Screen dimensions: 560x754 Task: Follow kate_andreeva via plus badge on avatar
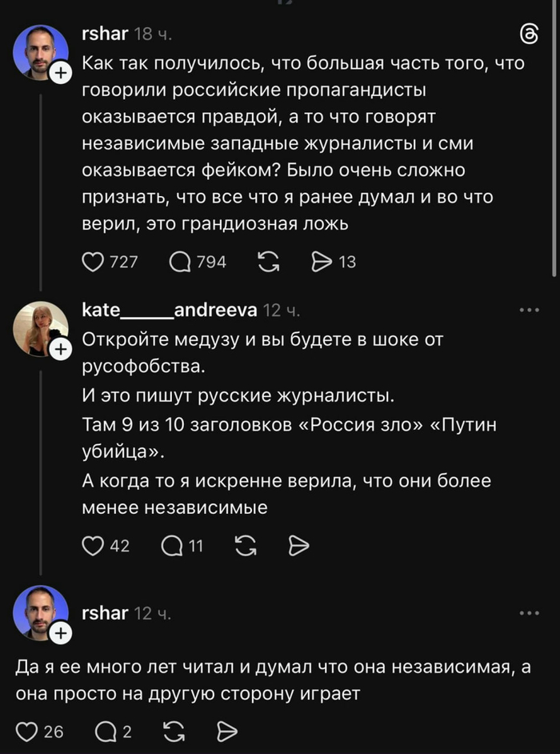[61, 350]
